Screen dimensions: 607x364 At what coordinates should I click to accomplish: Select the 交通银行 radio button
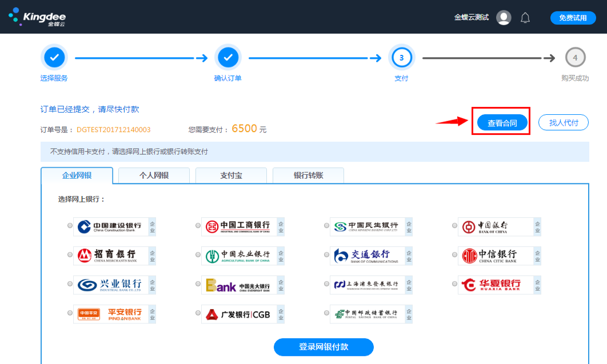tap(326, 254)
